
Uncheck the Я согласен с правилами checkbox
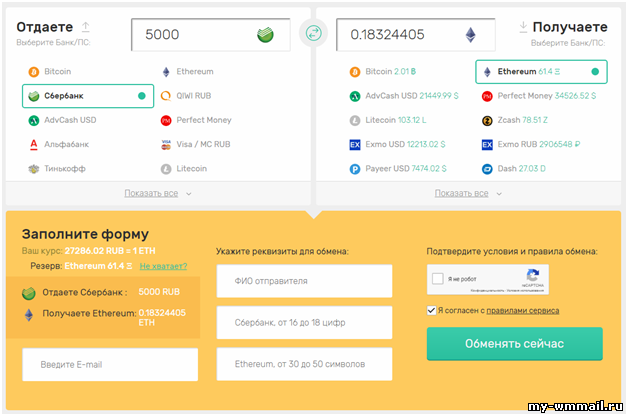click(431, 310)
